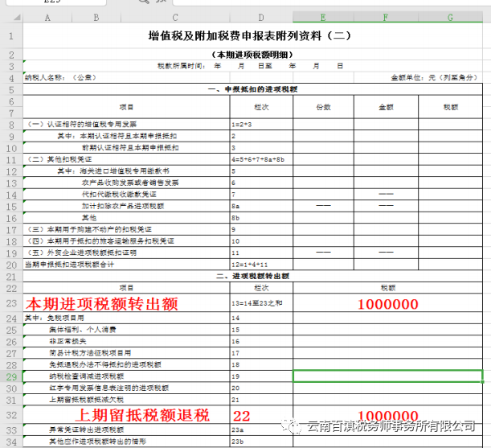Image resolution: width=491 pixels, height=448 pixels.
Task: Select column A header
Action: [x=47, y=18]
